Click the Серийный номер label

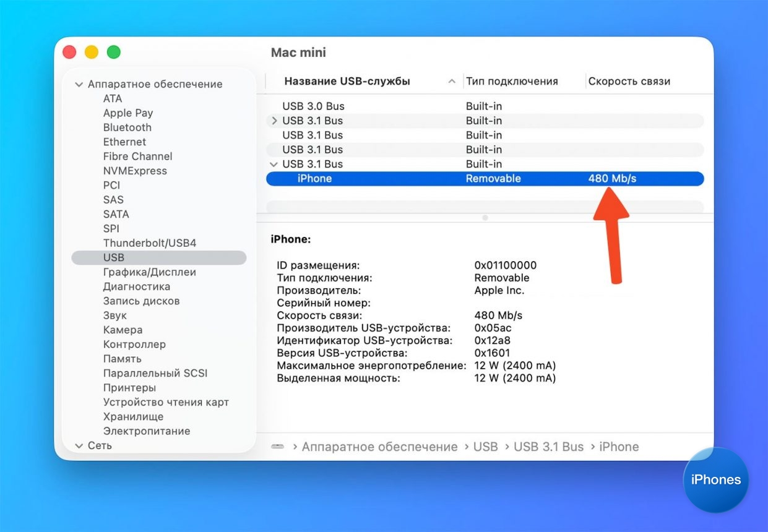tap(323, 302)
